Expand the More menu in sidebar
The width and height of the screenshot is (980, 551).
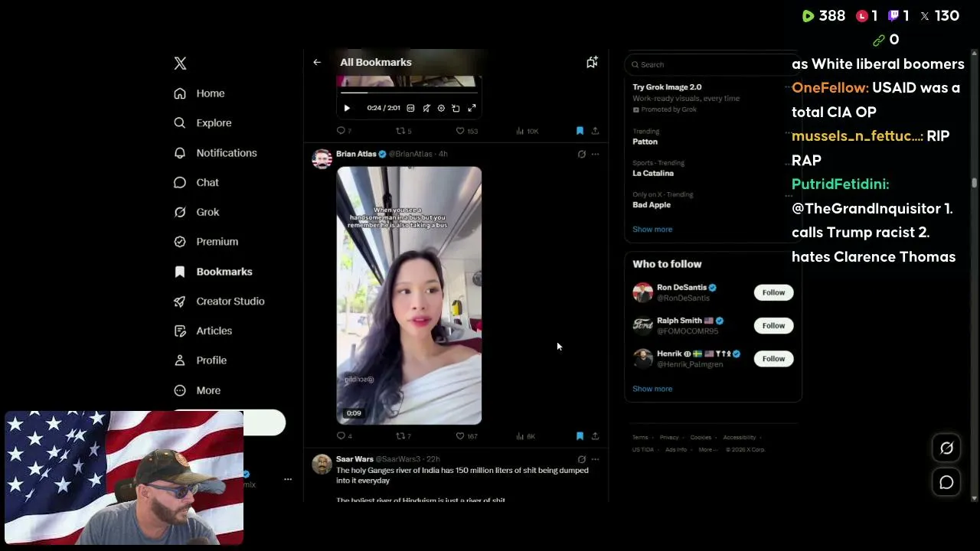(x=198, y=390)
